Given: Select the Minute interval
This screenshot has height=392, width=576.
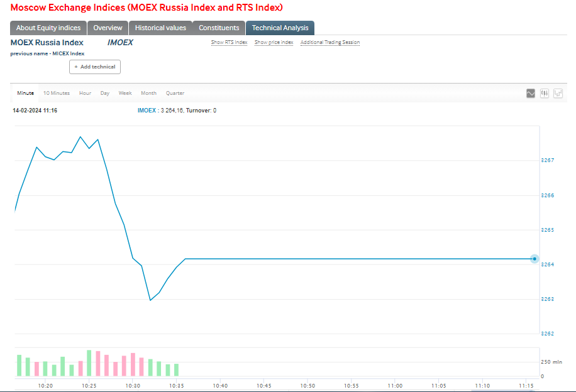Looking at the screenshot, I should (x=26, y=93).
